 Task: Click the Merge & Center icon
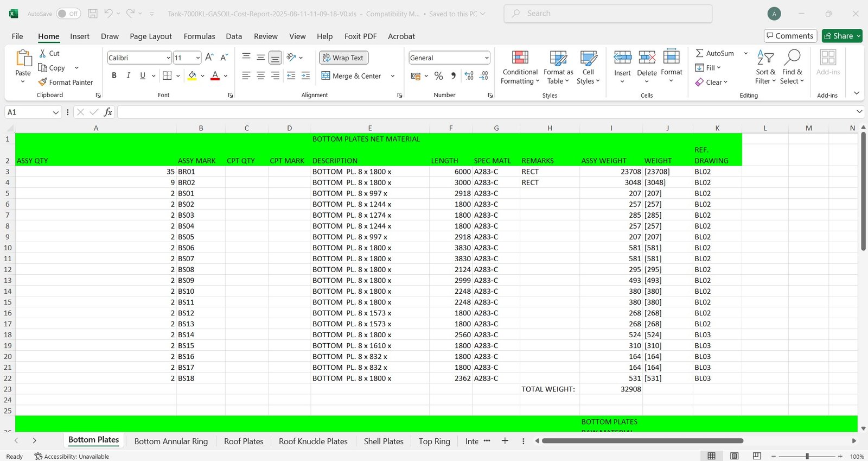[326, 76]
